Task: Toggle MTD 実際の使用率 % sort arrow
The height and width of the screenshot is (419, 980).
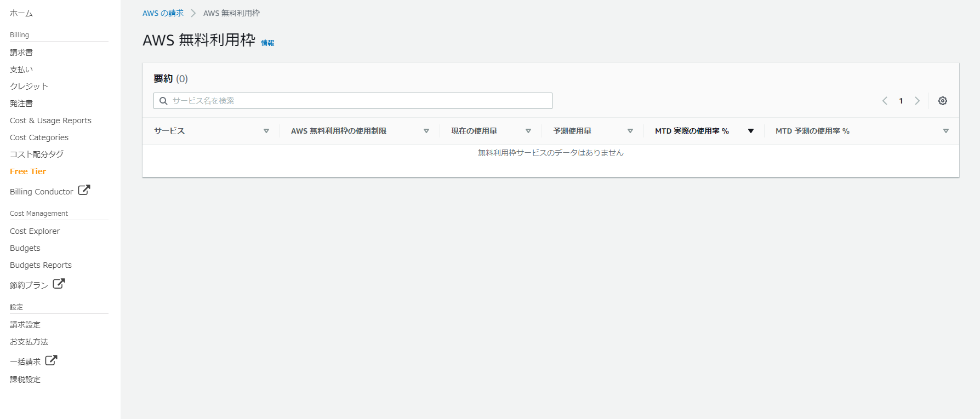Action: [x=751, y=131]
